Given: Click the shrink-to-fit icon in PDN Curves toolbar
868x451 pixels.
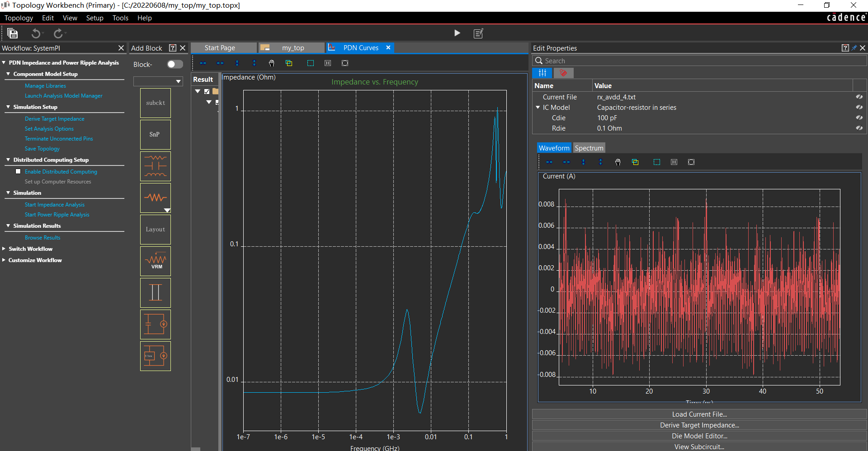Looking at the screenshot, I should [x=328, y=63].
